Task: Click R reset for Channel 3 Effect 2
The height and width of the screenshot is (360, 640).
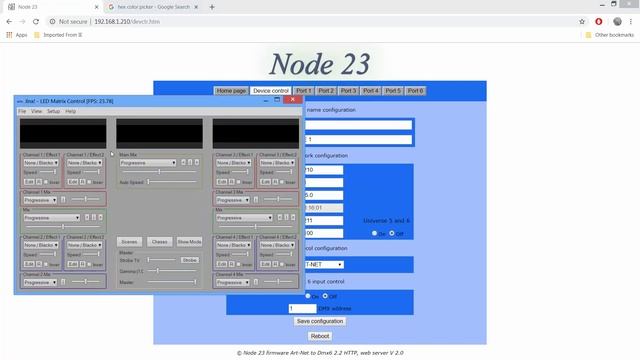Action: (x=275, y=182)
